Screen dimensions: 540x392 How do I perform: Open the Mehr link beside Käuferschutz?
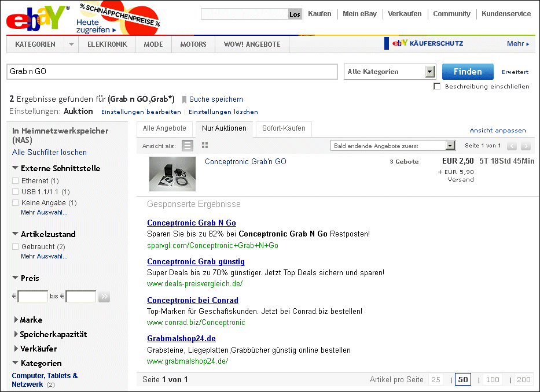click(517, 44)
